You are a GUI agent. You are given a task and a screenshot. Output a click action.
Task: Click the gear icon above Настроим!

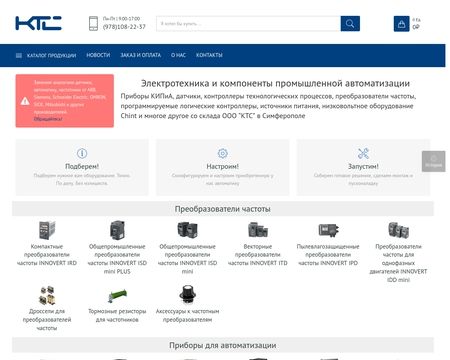223,153
